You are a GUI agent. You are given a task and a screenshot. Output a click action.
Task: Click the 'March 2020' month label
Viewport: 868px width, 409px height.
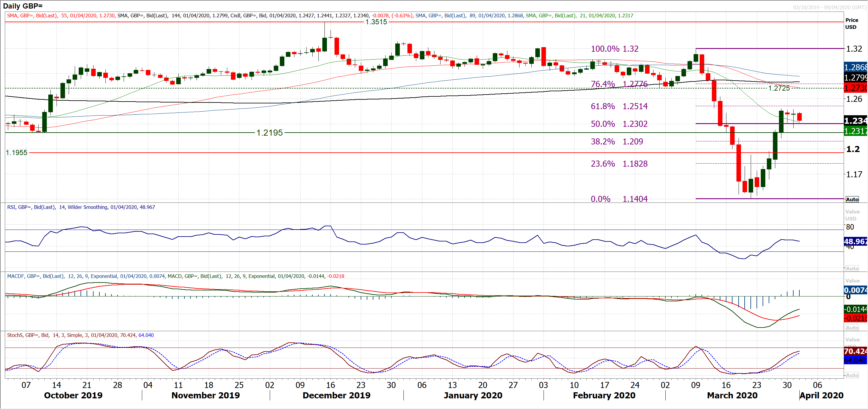732,395
